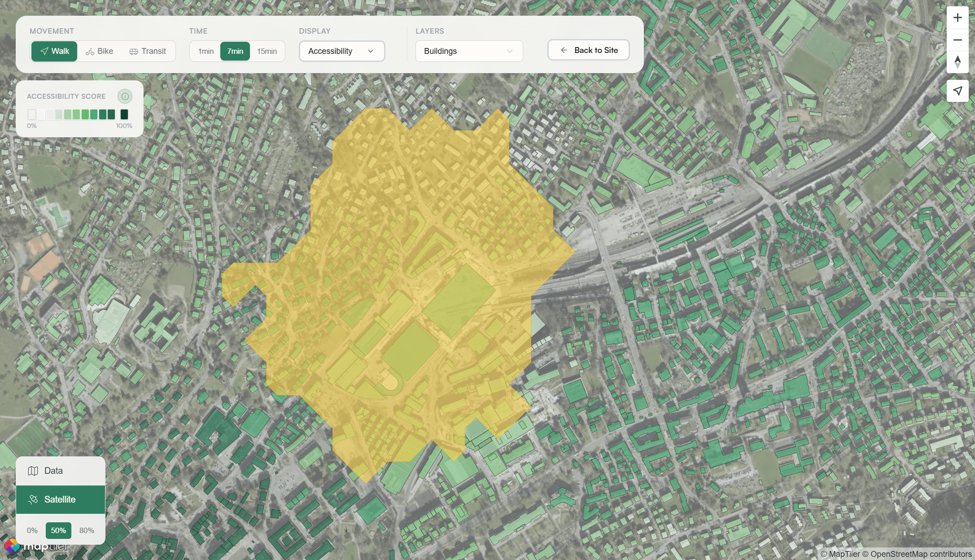Image resolution: width=975 pixels, height=560 pixels.
Task: Switch to Data basemap view
Action: (53, 471)
